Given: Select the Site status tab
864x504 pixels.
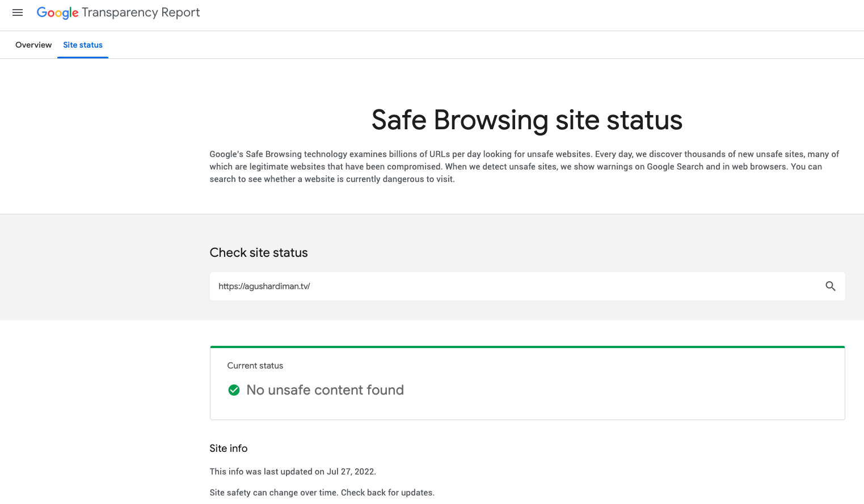Looking at the screenshot, I should click(x=83, y=45).
